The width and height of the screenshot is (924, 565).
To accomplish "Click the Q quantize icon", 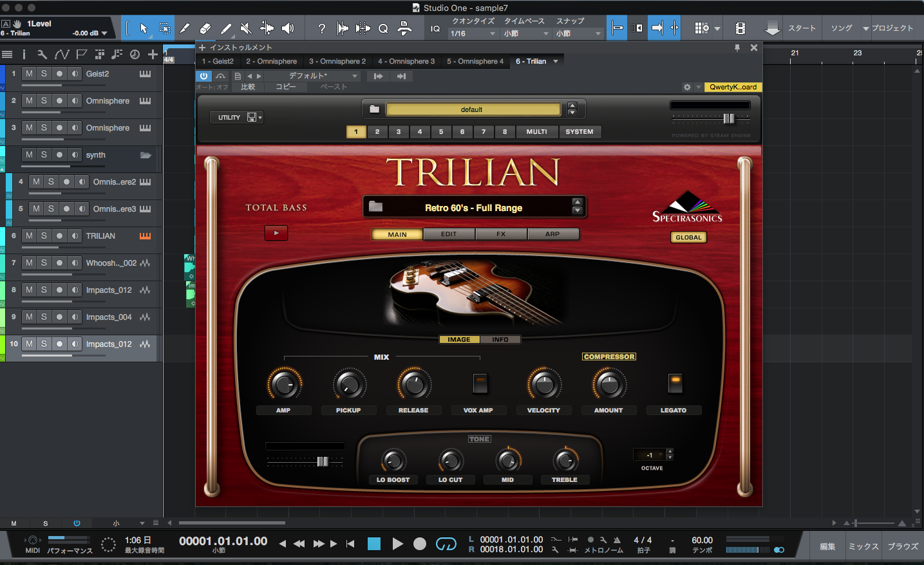I will (383, 28).
